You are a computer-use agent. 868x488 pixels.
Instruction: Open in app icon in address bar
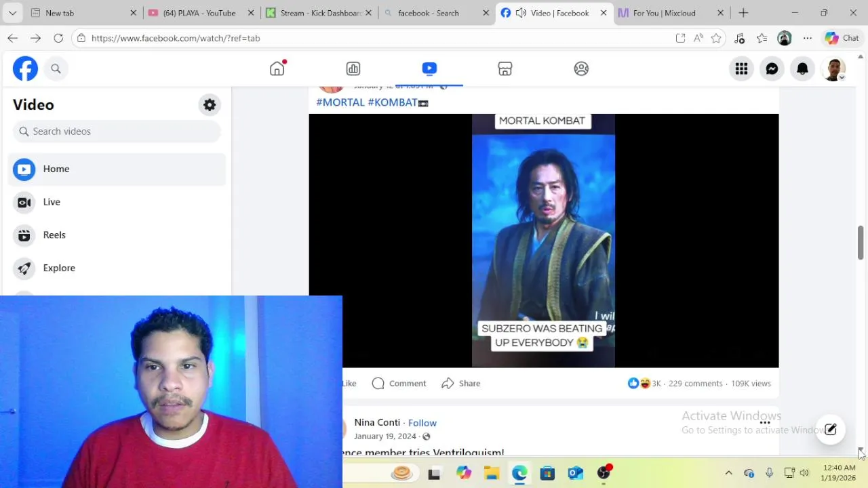[680, 39]
